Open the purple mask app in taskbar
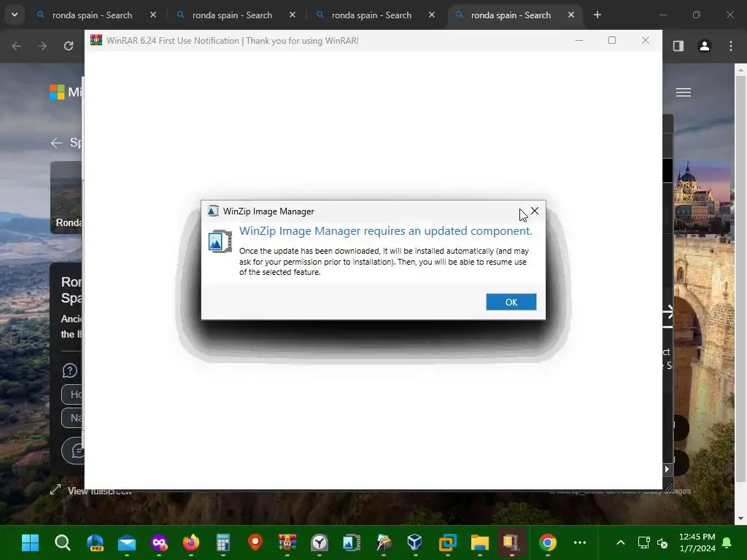747x560 pixels. click(x=159, y=542)
